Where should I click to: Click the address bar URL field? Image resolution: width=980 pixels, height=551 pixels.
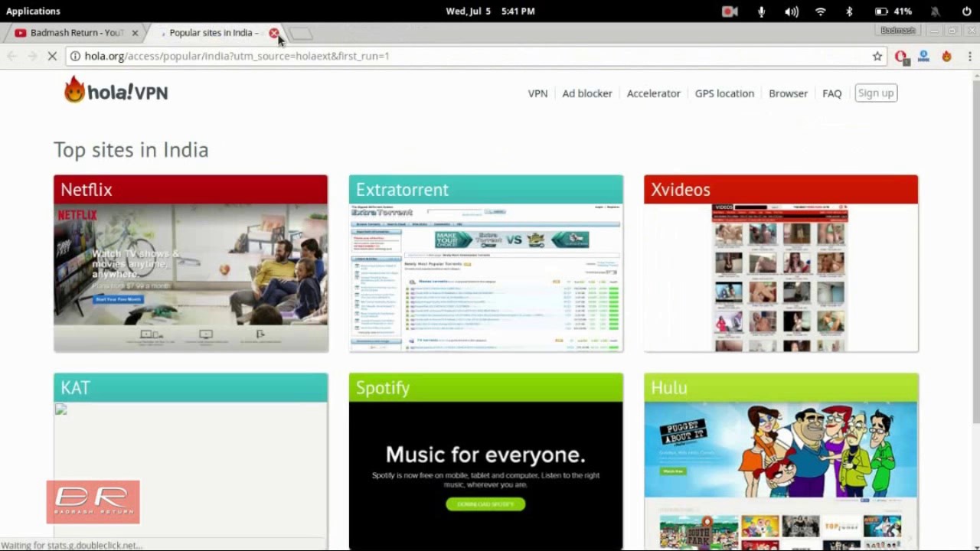(x=475, y=56)
